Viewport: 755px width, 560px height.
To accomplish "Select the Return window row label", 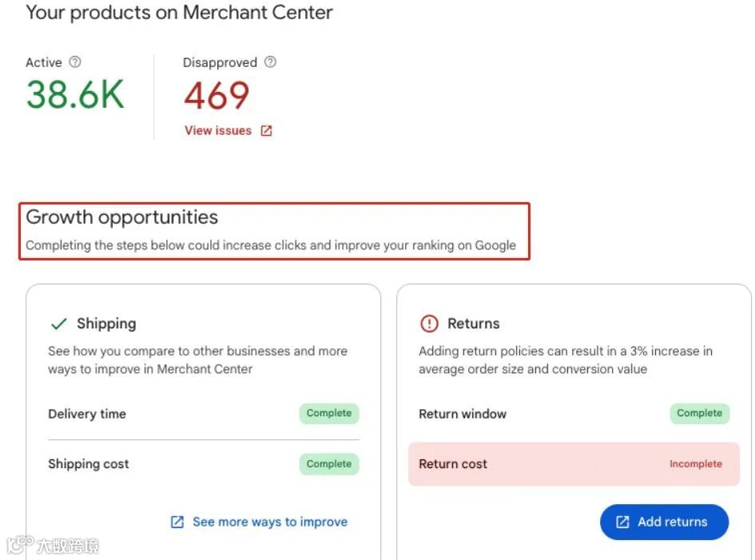I will [x=463, y=414].
